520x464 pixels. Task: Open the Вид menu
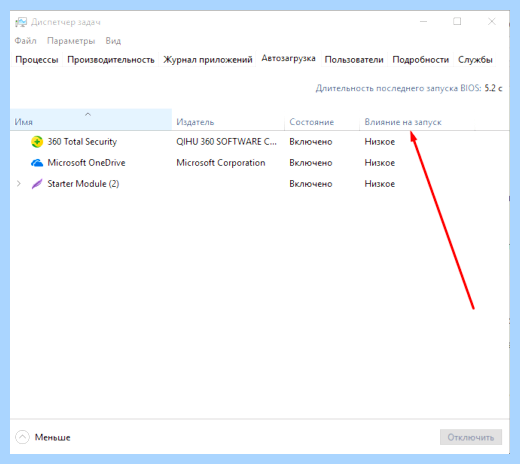point(113,41)
